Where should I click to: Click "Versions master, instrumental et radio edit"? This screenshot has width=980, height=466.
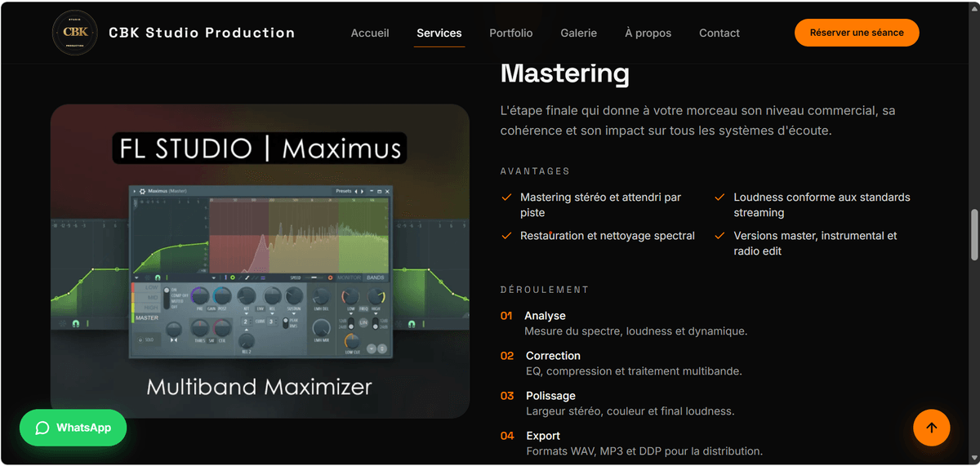[815, 243]
